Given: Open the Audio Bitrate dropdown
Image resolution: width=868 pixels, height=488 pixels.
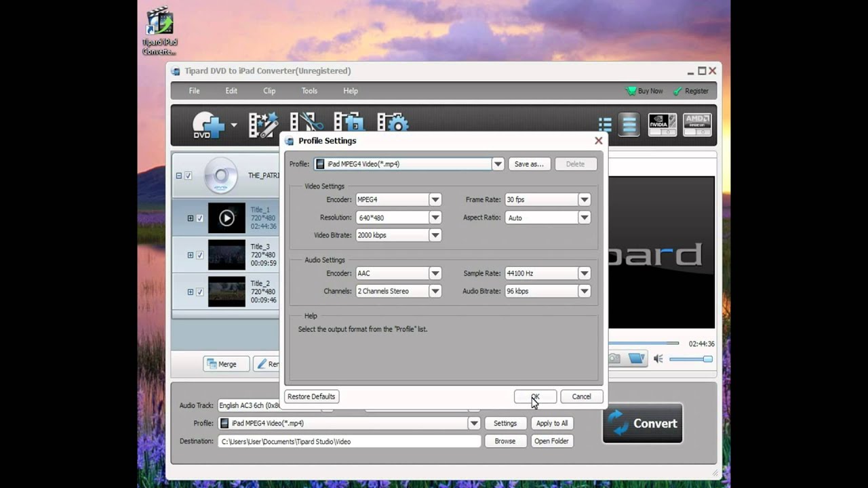Looking at the screenshot, I should (584, 291).
